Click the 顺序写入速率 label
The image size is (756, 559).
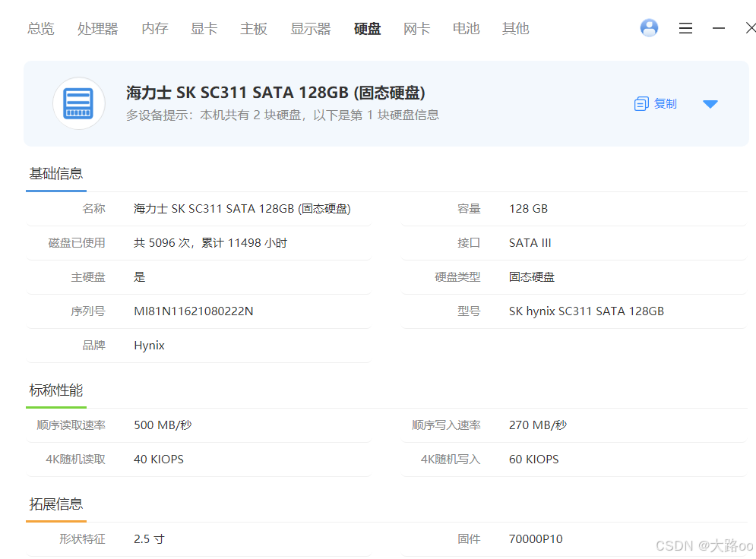(446, 425)
